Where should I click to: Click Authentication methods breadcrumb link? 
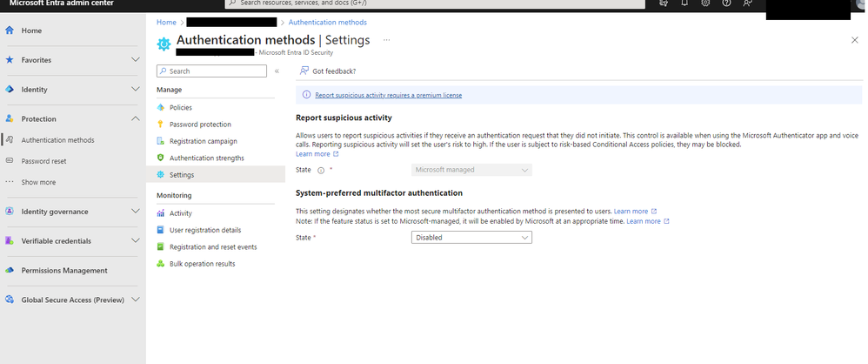(328, 22)
